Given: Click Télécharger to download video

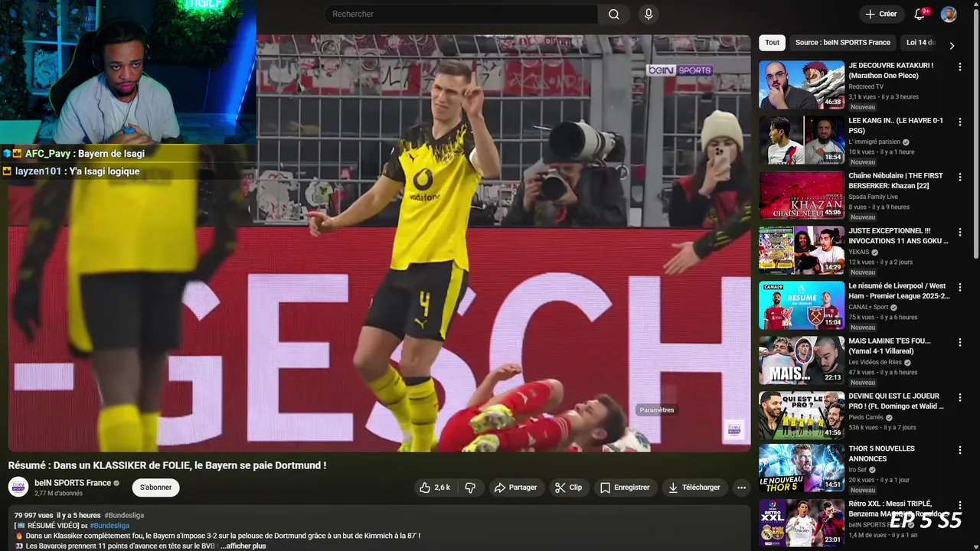Looking at the screenshot, I should point(694,487).
